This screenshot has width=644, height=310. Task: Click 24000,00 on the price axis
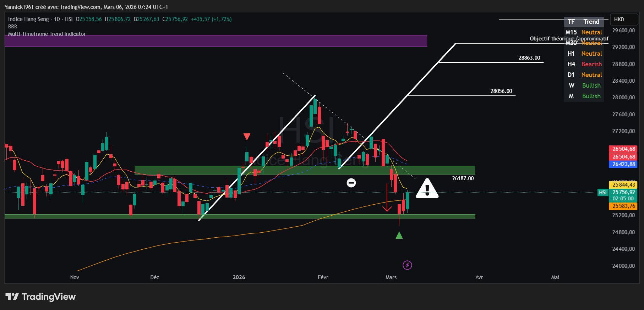624,266
